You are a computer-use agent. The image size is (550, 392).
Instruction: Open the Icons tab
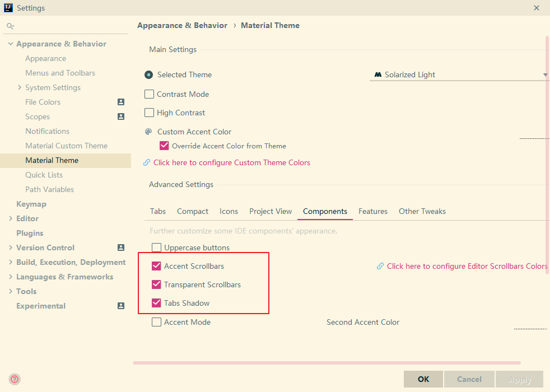coord(229,212)
